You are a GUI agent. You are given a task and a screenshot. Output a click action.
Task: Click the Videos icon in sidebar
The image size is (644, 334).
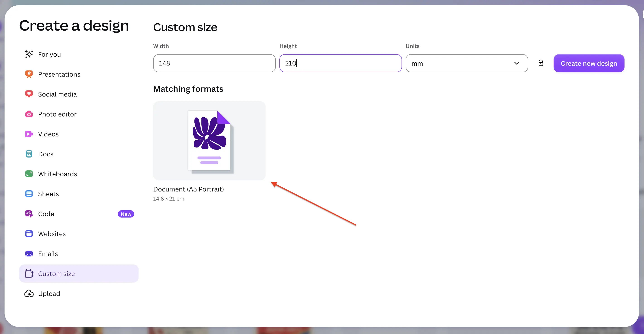[29, 134]
